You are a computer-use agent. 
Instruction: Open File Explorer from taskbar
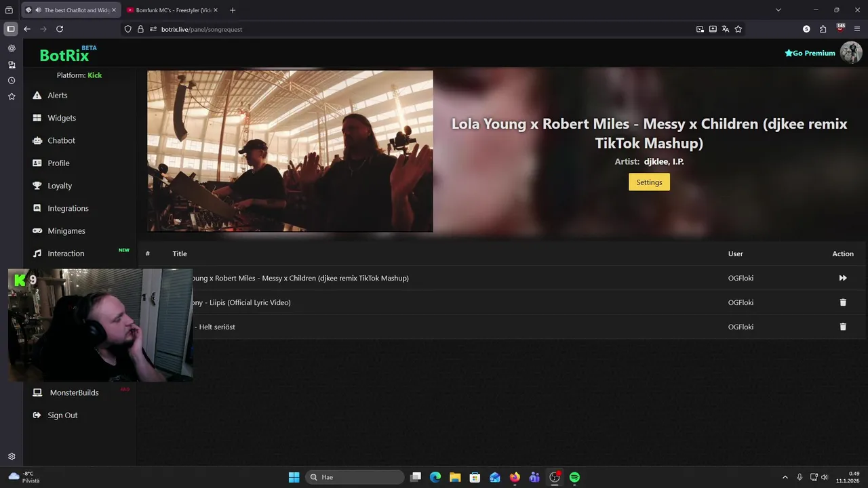point(455,477)
